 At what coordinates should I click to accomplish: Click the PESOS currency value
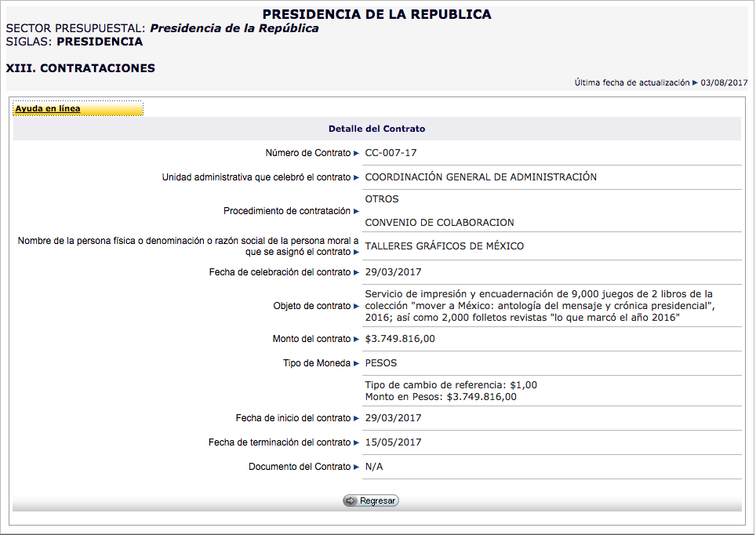pyautogui.click(x=381, y=364)
